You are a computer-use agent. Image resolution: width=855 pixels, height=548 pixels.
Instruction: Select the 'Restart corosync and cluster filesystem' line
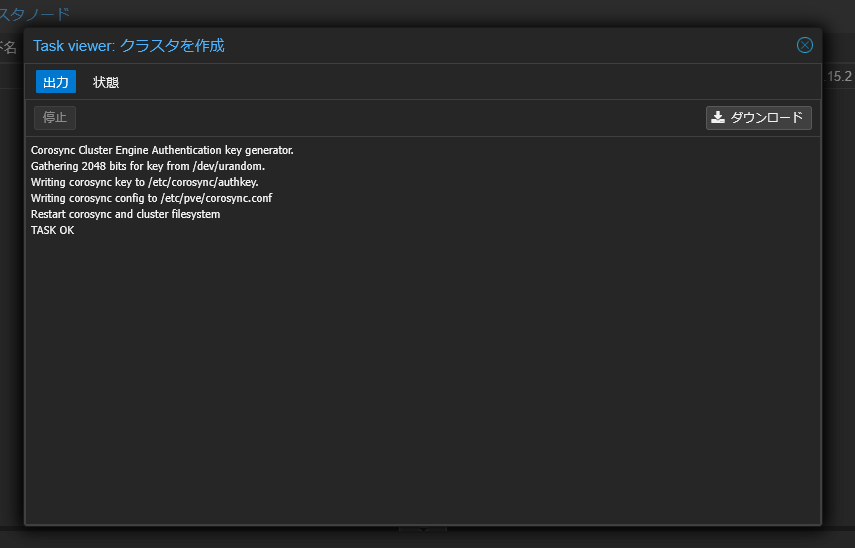125,214
